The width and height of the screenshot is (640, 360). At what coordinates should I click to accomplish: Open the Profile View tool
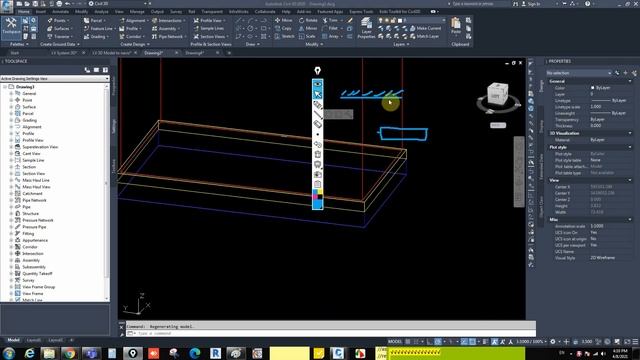click(209, 20)
